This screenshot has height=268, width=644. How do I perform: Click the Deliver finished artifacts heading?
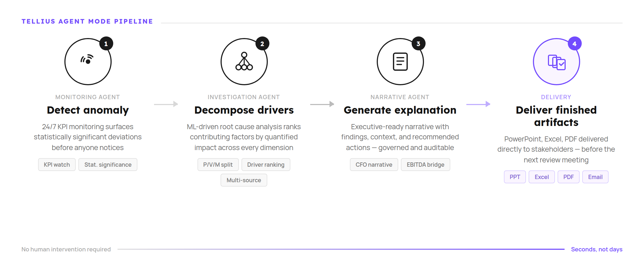point(556,116)
